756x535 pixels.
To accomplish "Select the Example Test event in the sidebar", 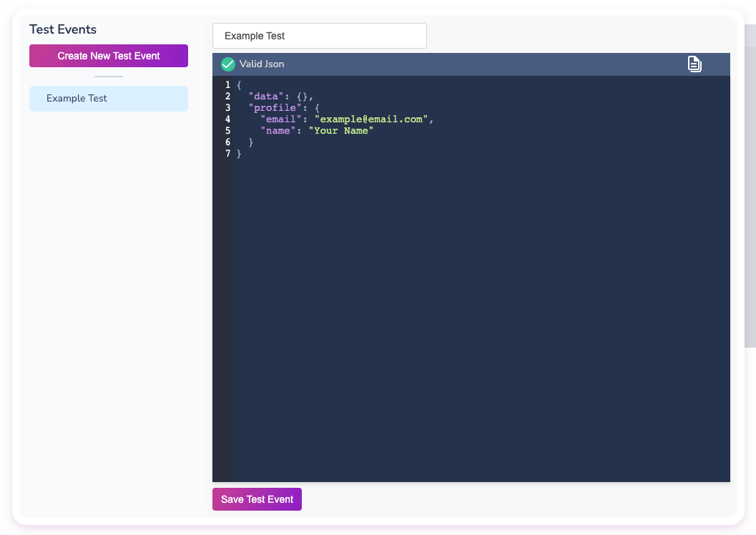I will [x=108, y=98].
